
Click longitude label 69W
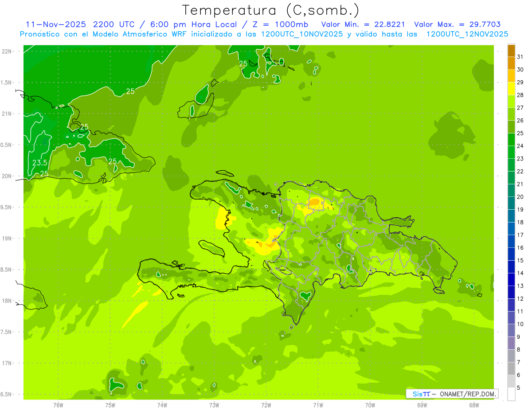[x=422, y=405]
